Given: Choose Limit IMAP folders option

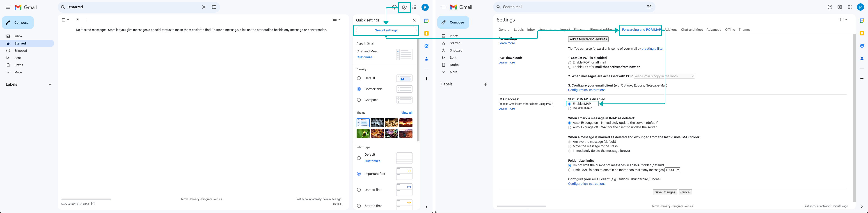Looking at the screenshot, I should pyautogui.click(x=569, y=170).
